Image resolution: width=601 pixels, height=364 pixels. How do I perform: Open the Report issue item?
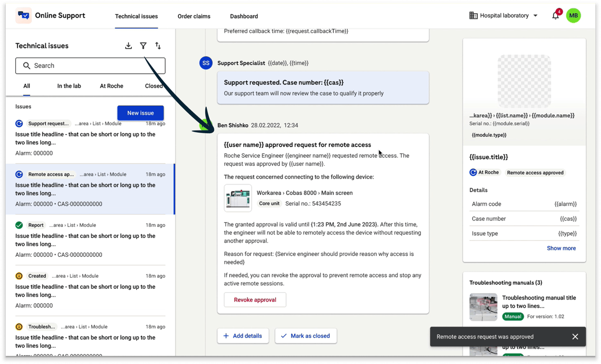pos(90,240)
